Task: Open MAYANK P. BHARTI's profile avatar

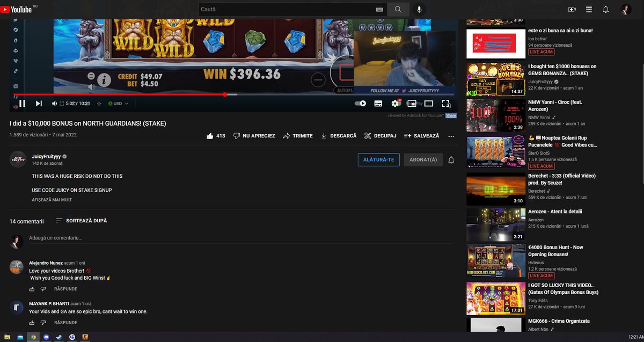Action: pyautogui.click(x=17, y=307)
